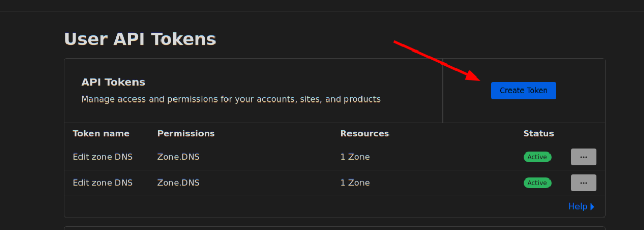
Task: Open three-dot menu for first token row
Action: 583,157
